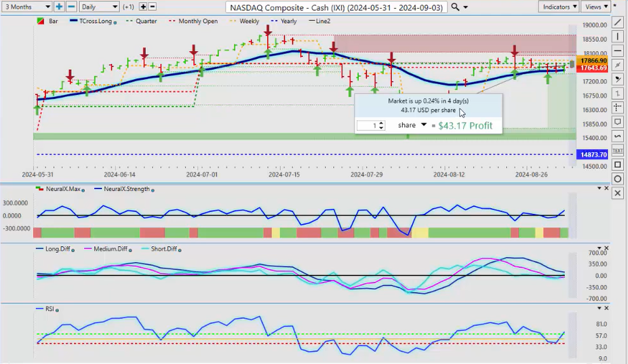
Task: Click the black minus forecast decrement button
Action: (152, 7)
